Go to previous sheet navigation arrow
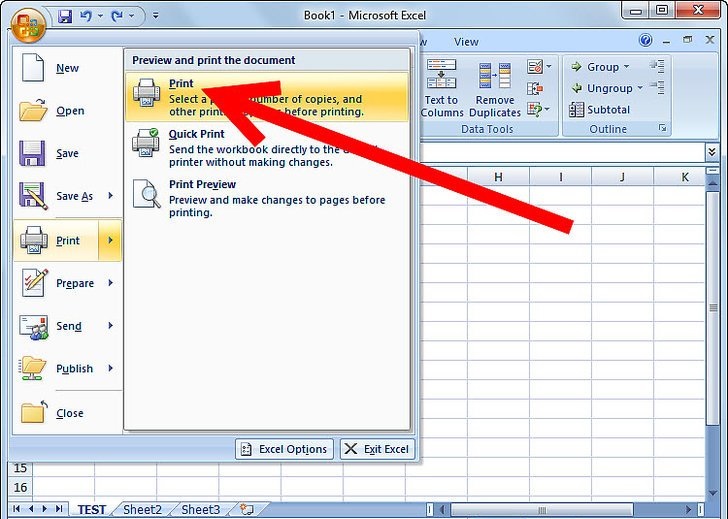Image resolution: width=728 pixels, height=519 pixels. pos(31,509)
